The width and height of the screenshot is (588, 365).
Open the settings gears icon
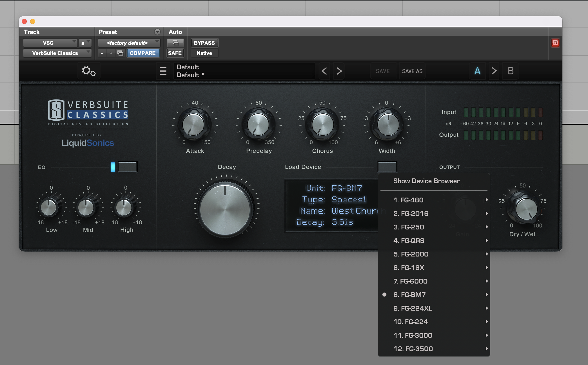pos(89,71)
